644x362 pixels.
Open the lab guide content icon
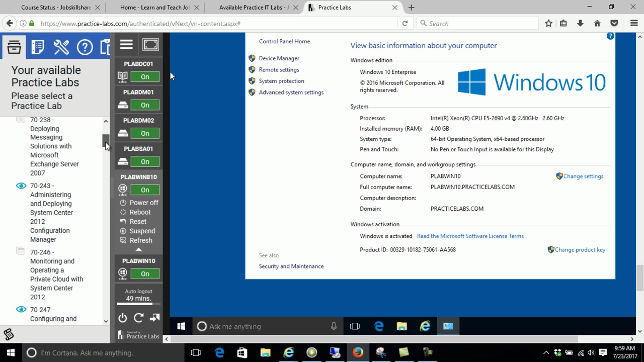(x=38, y=47)
